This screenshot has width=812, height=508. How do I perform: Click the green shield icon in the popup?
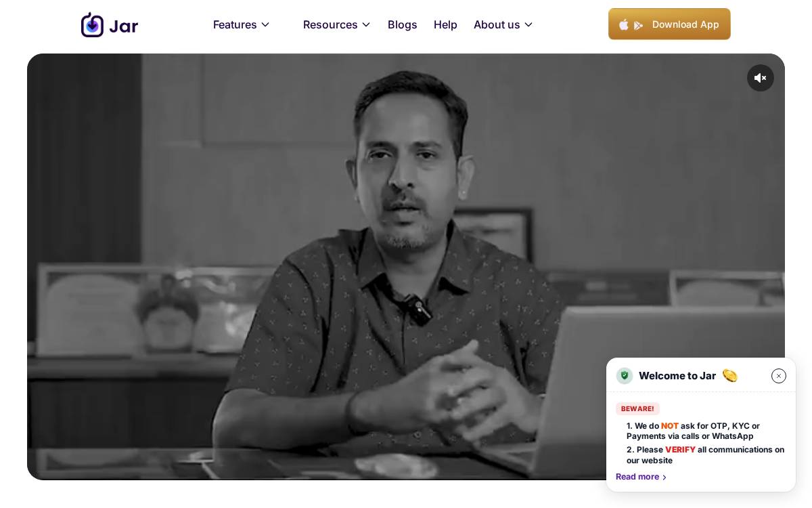pos(625,376)
